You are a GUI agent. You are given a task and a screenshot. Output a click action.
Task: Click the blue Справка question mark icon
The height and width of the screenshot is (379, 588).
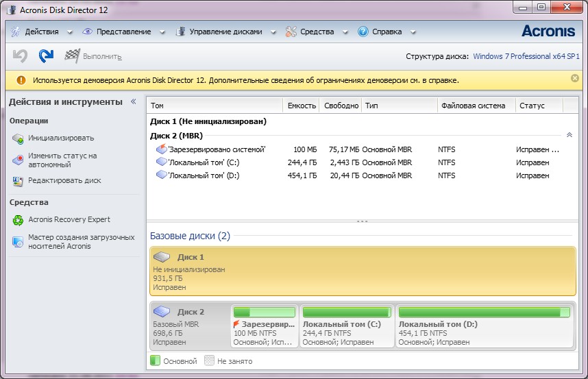click(363, 32)
